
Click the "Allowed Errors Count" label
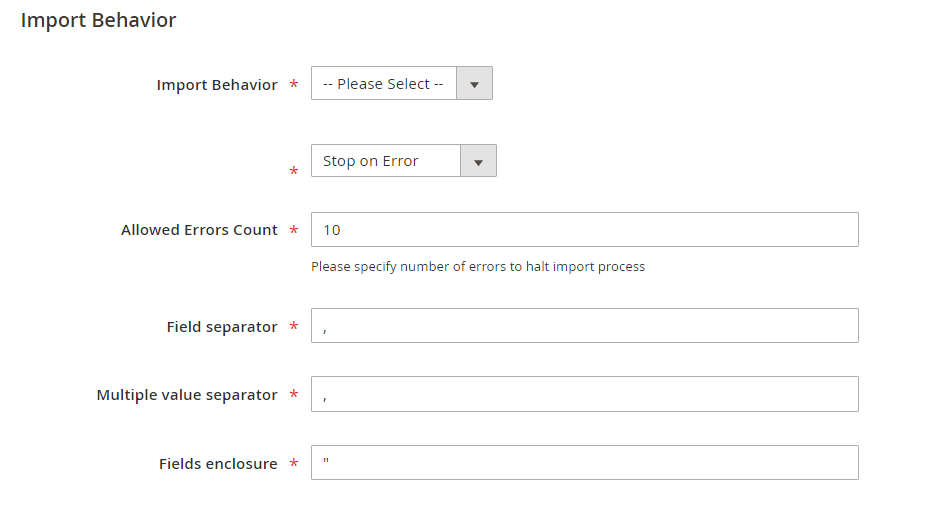click(x=199, y=230)
